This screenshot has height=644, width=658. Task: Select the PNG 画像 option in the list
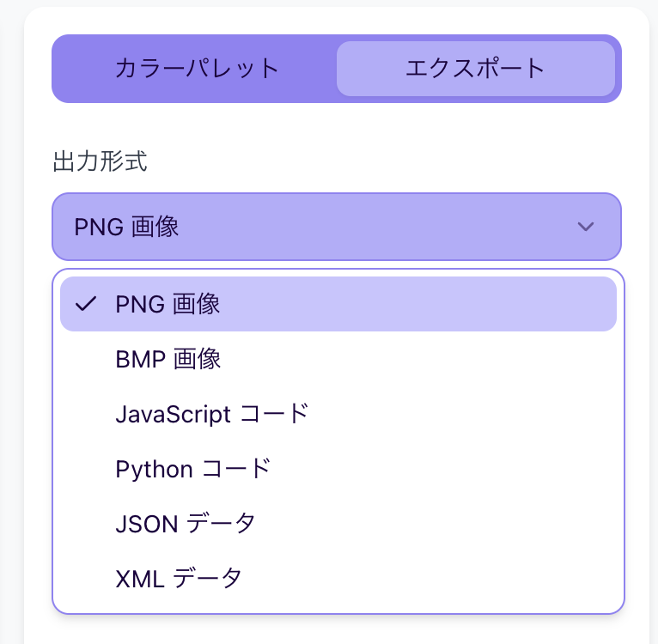point(338,304)
